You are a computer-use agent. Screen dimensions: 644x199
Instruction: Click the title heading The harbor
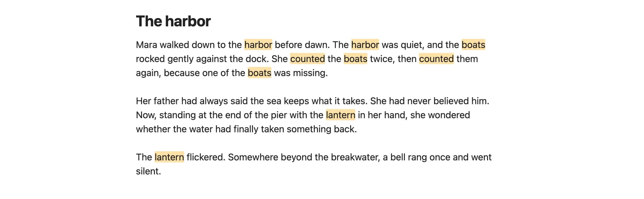[173, 21]
